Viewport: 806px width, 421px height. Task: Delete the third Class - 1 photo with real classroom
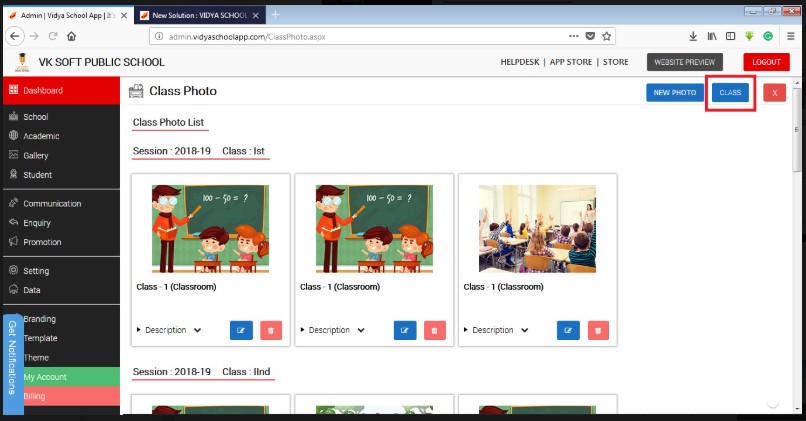click(x=598, y=331)
